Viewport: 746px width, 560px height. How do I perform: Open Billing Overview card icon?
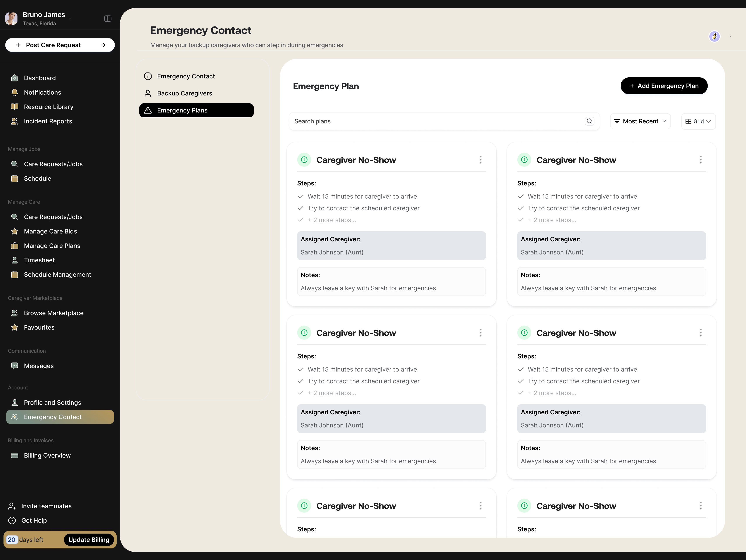pos(14,455)
